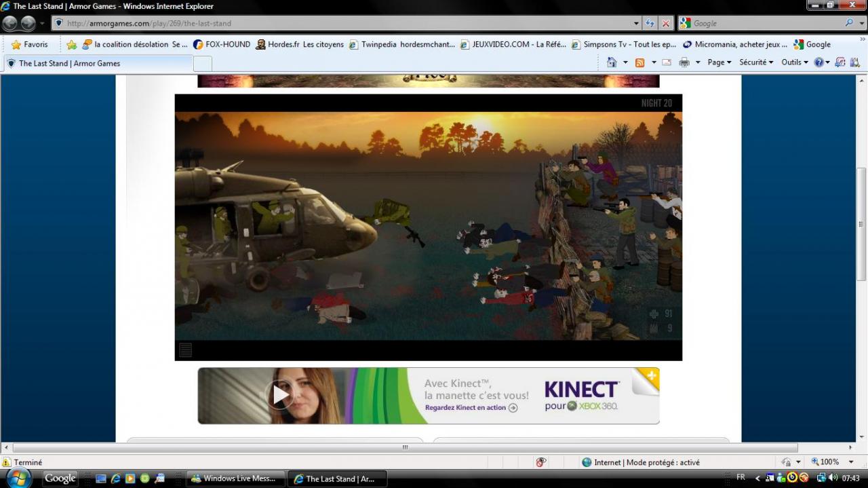This screenshot has height=488, width=868.
Task: Open the JEUXVIDEO.COM favorite link
Action: (513, 44)
